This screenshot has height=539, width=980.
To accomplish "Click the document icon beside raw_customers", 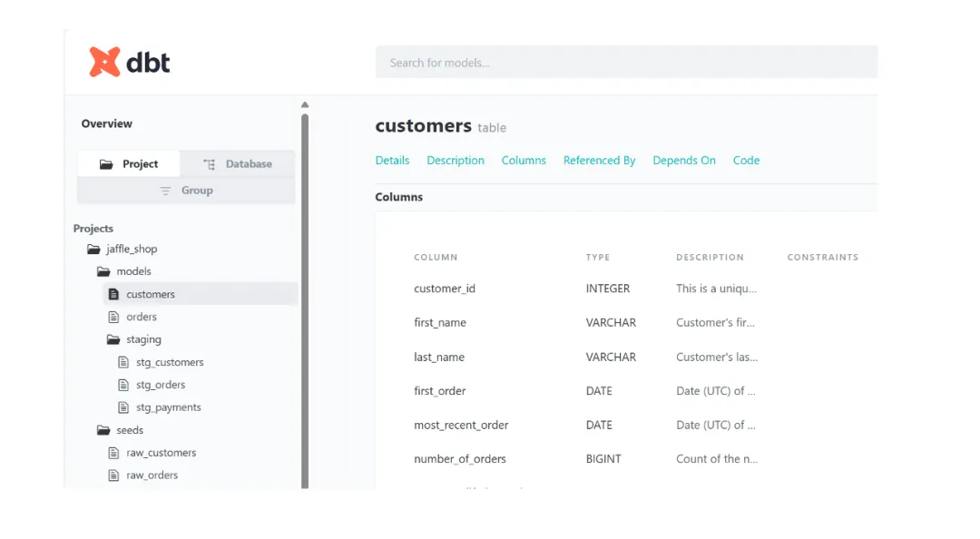I will [113, 453].
